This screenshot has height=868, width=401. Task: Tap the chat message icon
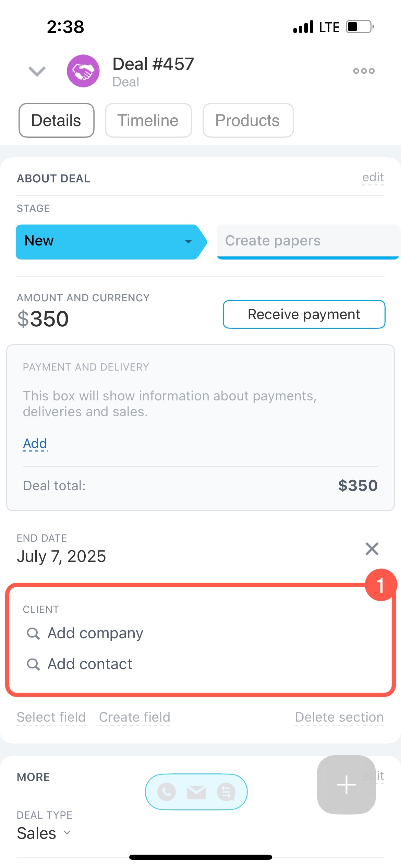[x=226, y=792]
